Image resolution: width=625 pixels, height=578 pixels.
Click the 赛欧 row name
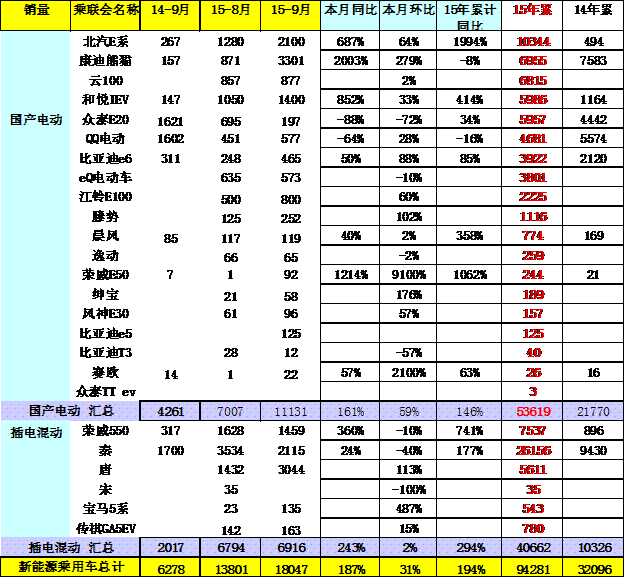(x=105, y=373)
